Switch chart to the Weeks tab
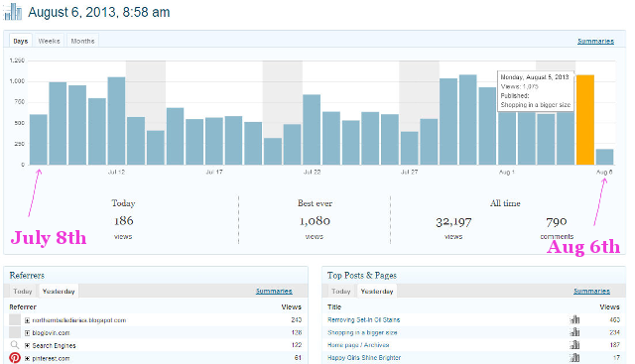The width and height of the screenshot is (635, 364). (x=49, y=41)
